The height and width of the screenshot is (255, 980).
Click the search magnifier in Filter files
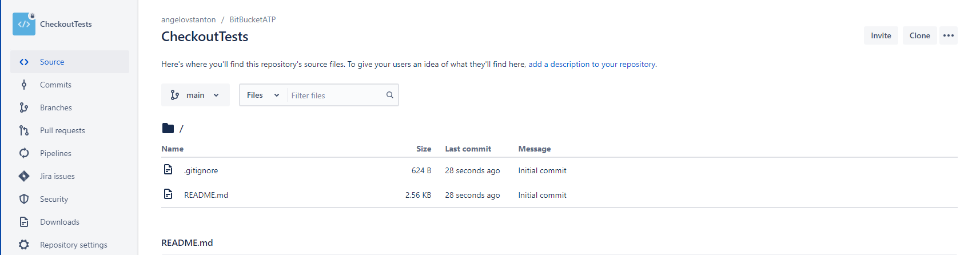point(389,95)
